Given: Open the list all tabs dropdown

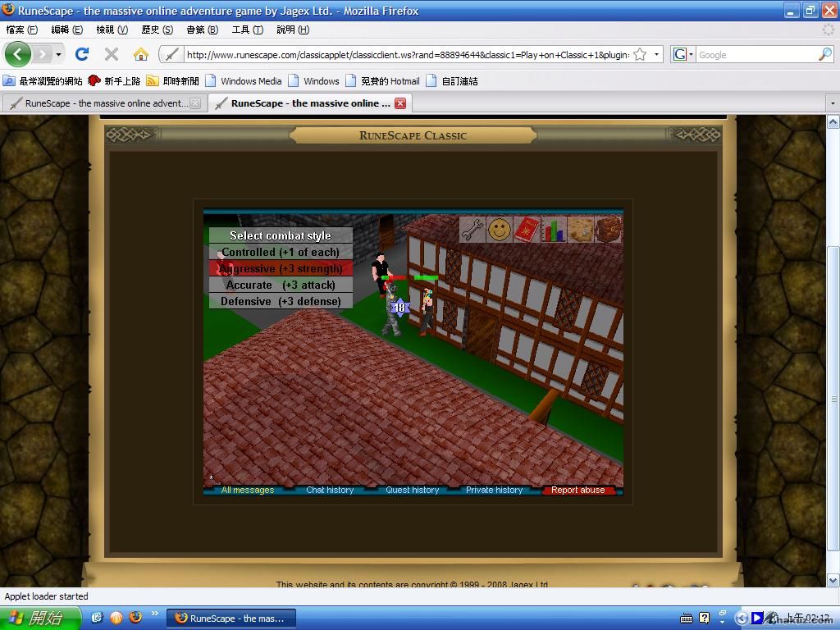Looking at the screenshot, I should coord(832,103).
